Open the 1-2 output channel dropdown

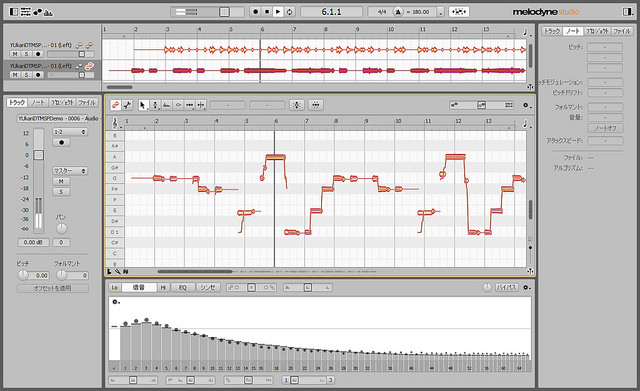70,132
